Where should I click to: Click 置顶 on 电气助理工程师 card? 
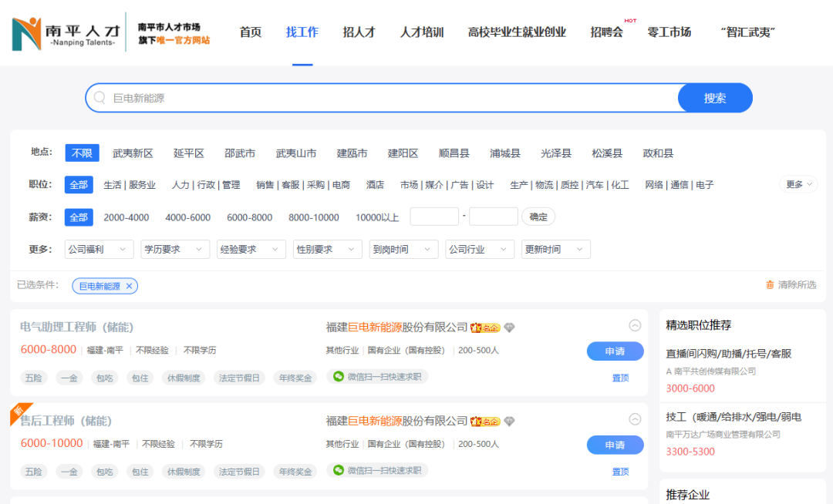click(620, 378)
